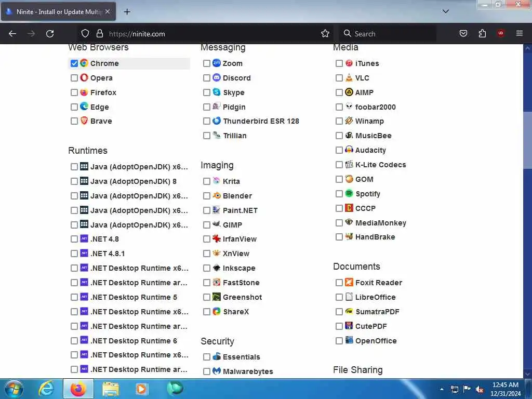
Task: Select the Krita checkbox
Action: coord(207,181)
